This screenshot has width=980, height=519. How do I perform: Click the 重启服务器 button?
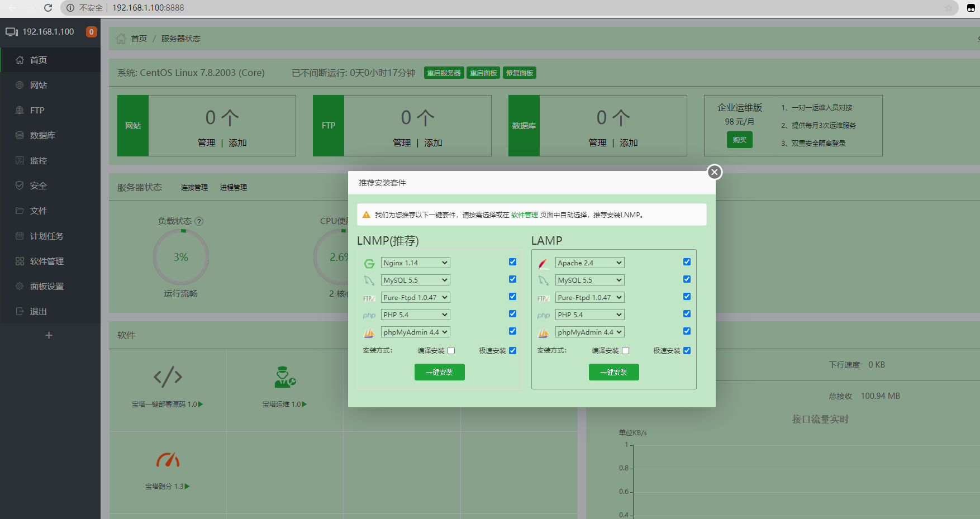[x=444, y=73]
